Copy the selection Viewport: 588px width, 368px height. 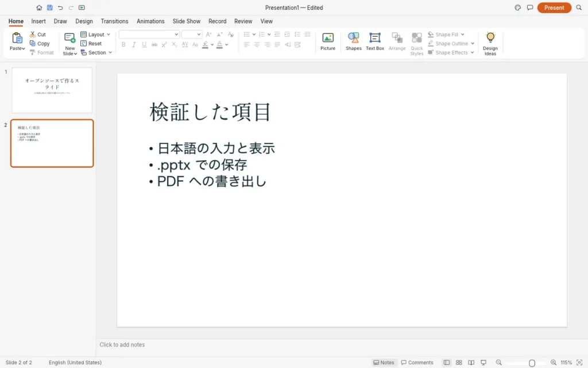[x=40, y=44]
